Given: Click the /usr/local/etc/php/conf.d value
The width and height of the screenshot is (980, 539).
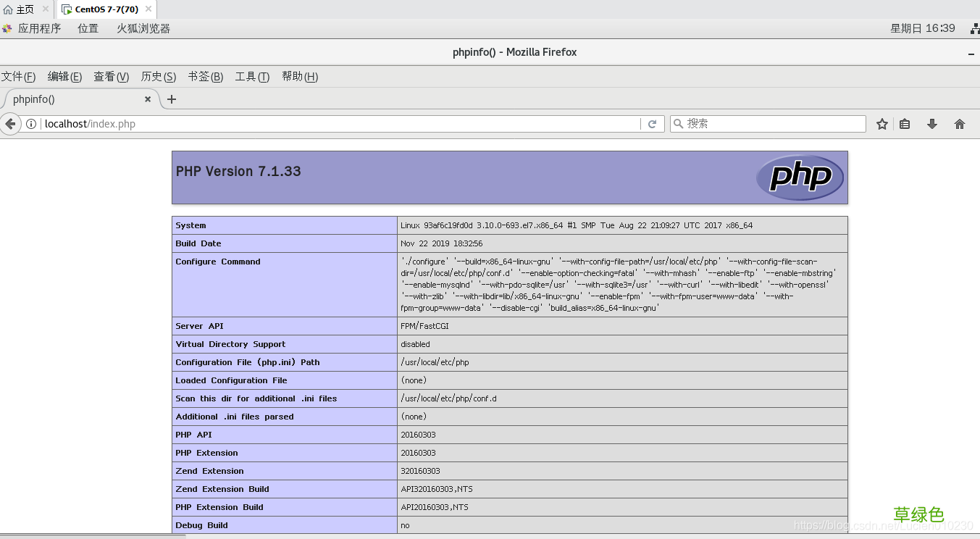Looking at the screenshot, I should pyautogui.click(x=448, y=398).
